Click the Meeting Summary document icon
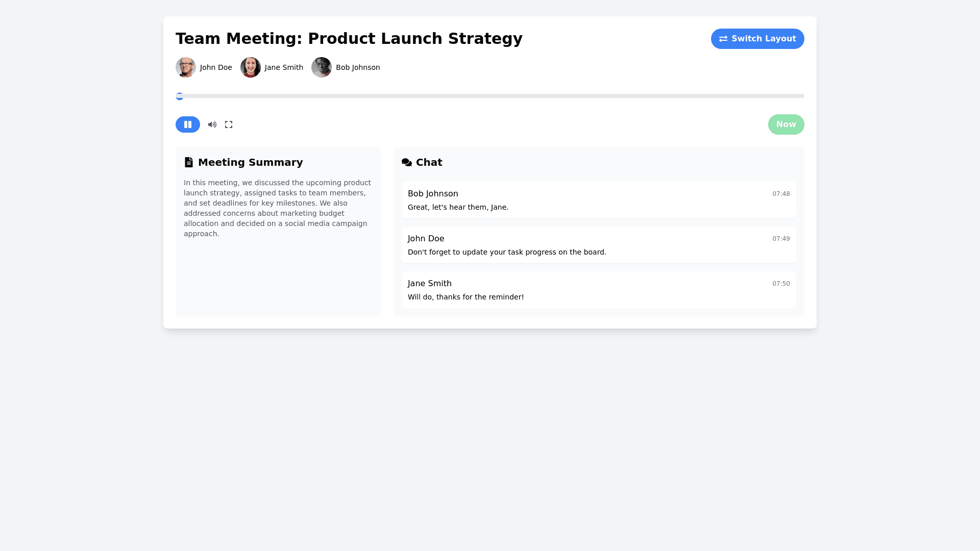This screenshot has height=551, width=980. pyautogui.click(x=189, y=162)
